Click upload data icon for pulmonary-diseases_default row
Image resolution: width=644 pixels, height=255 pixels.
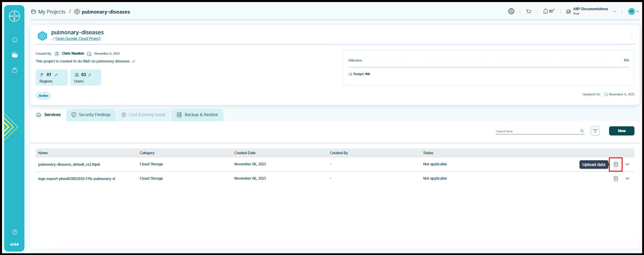[x=615, y=164]
